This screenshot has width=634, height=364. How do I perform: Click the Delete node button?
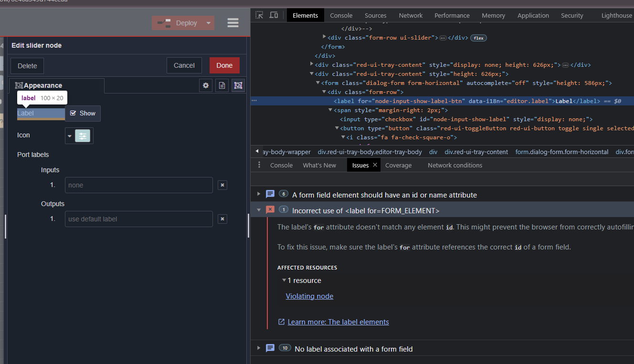click(x=27, y=66)
